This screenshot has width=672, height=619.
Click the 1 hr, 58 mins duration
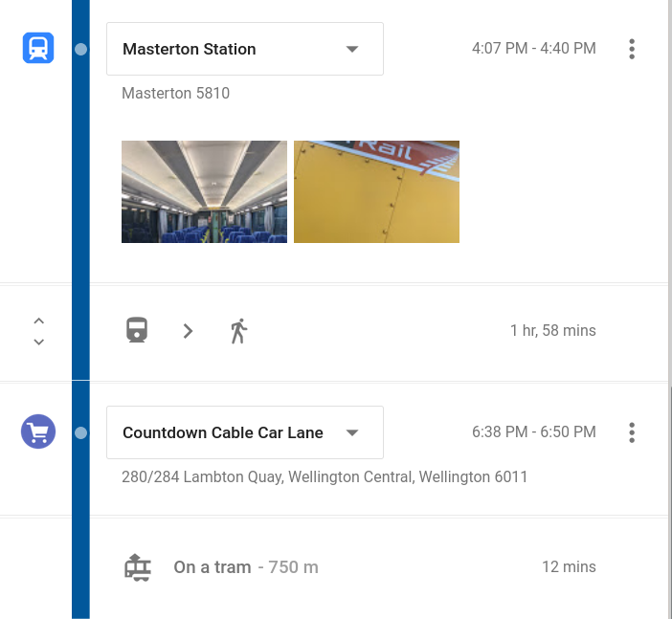pyautogui.click(x=553, y=330)
